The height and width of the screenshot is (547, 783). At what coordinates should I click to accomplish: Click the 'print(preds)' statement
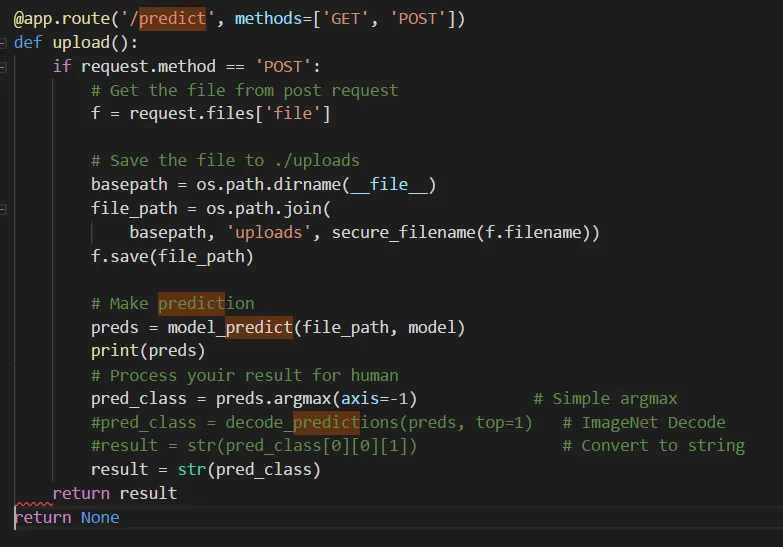(148, 351)
